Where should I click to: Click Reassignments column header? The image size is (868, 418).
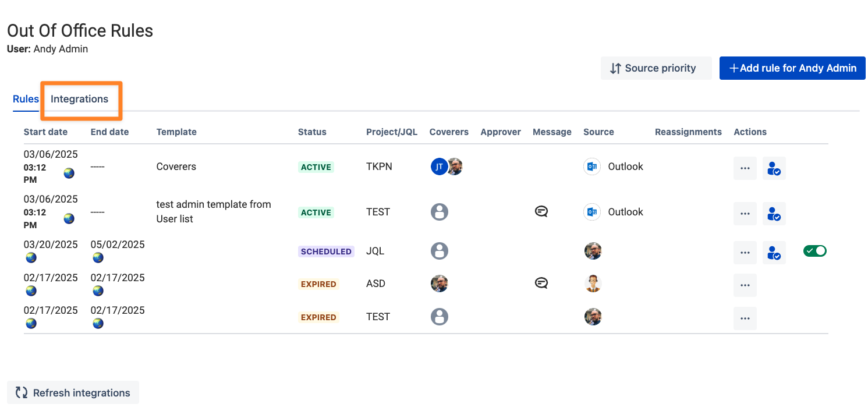point(688,132)
